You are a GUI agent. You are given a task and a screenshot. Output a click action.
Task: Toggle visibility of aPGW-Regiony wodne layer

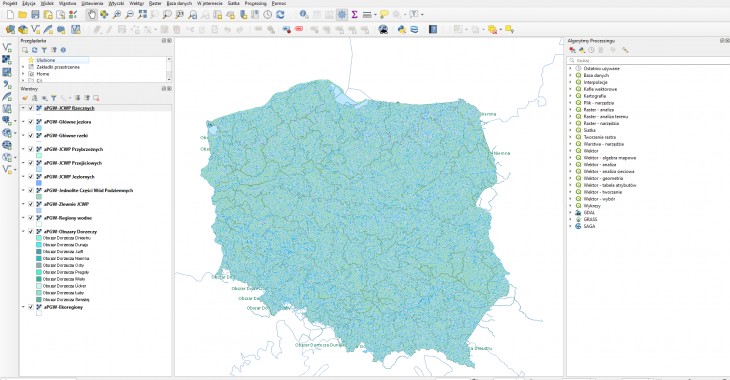31,218
